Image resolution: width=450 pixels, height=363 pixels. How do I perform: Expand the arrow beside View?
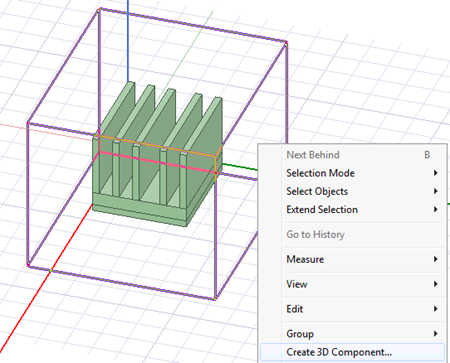[x=436, y=284]
